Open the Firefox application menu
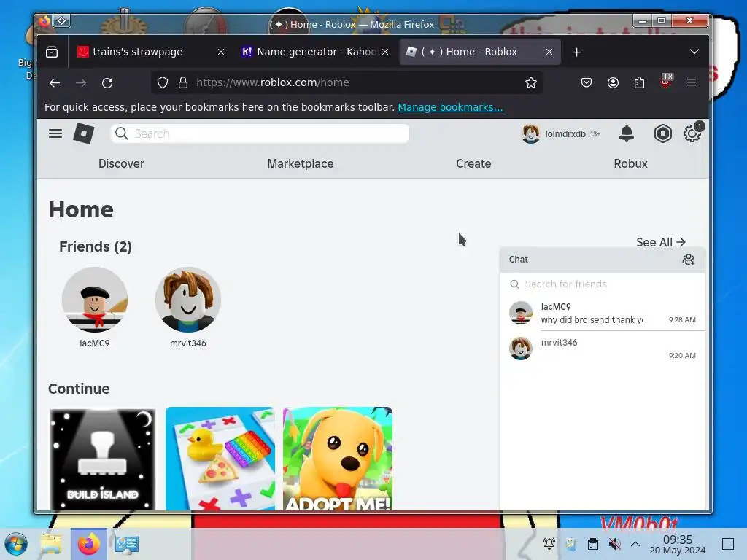 (692, 82)
